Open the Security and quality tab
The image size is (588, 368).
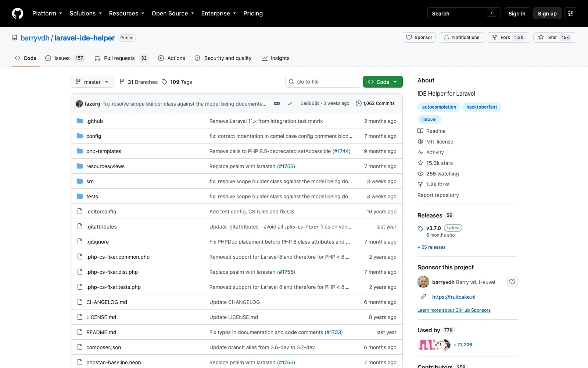[223, 58]
